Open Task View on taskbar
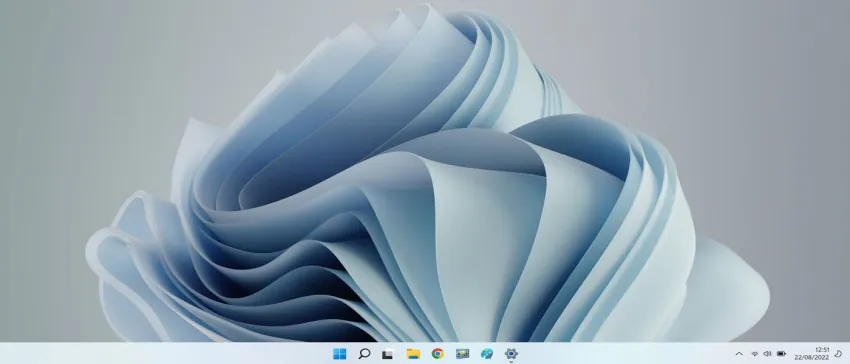850x364 pixels. [388, 354]
